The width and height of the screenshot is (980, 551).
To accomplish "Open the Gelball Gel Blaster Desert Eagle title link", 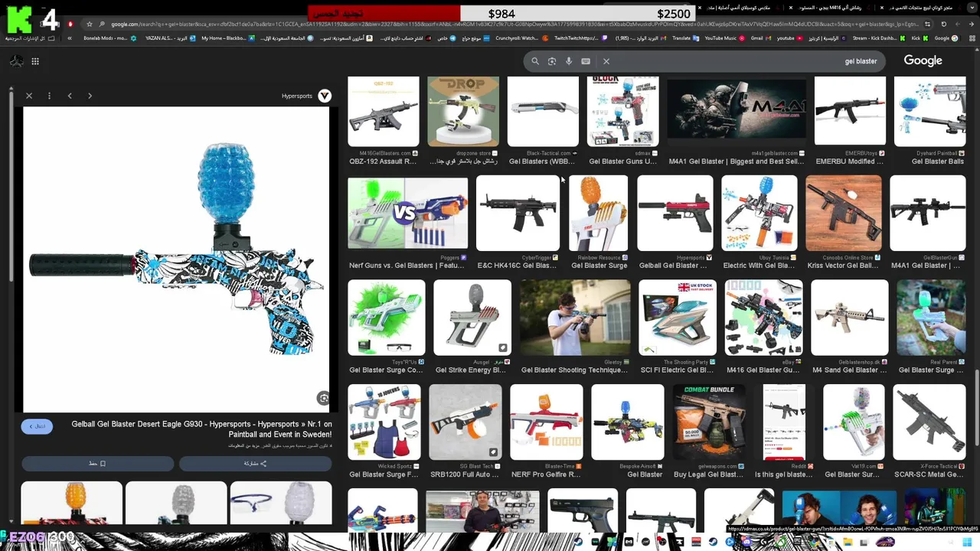I will [x=202, y=429].
